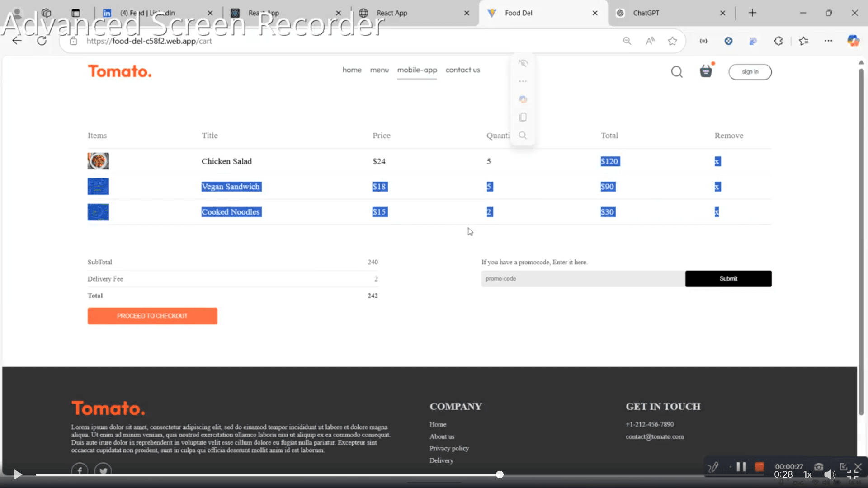868x488 pixels.
Task: Hide the floating toolbar with the eye icon
Action: [523, 63]
